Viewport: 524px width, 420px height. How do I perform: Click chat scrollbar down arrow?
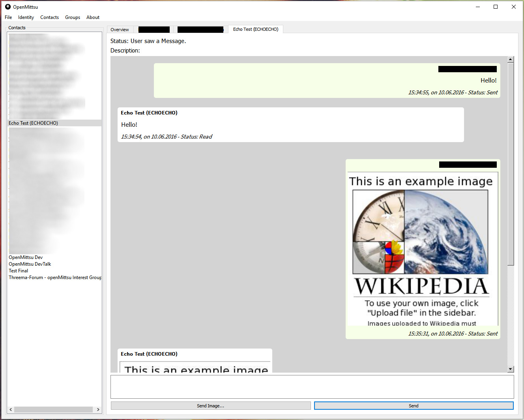pos(511,369)
